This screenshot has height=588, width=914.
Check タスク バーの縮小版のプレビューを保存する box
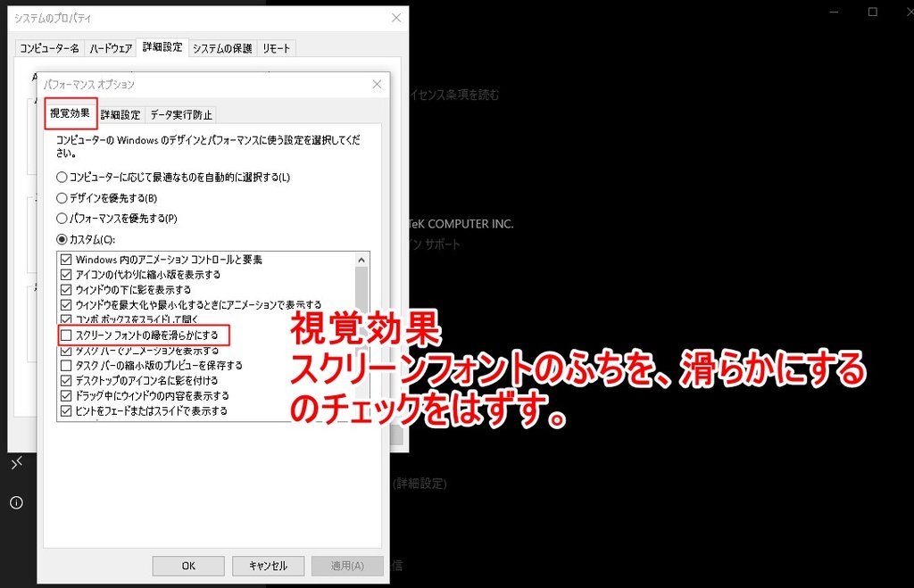[x=65, y=365]
